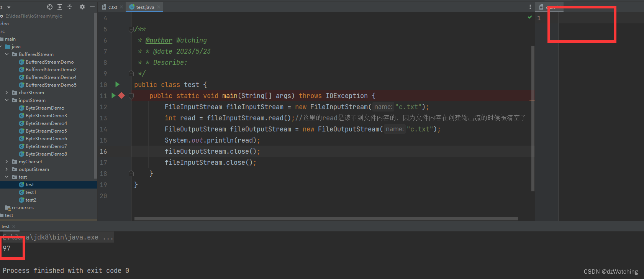Click @author tag in Javadoc
Viewport: 644px width, 279px height.
tap(159, 40)
